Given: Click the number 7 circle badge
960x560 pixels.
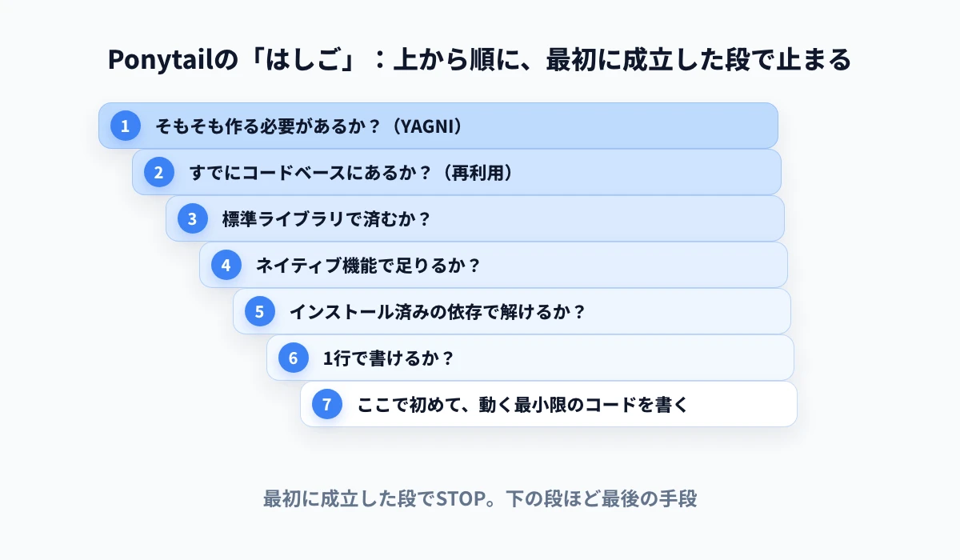Looking at the screenshot, I should pyautogui.click(x=327, y=404).
